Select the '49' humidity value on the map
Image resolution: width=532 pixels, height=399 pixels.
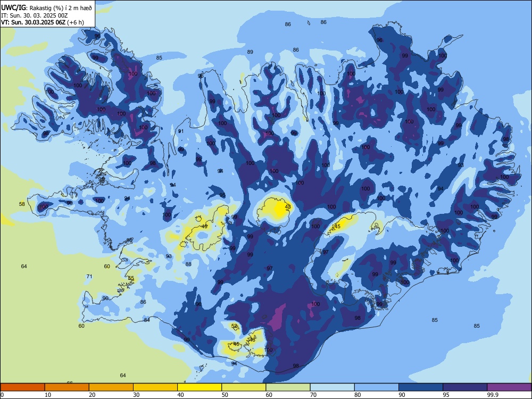(x=204, y=226)
